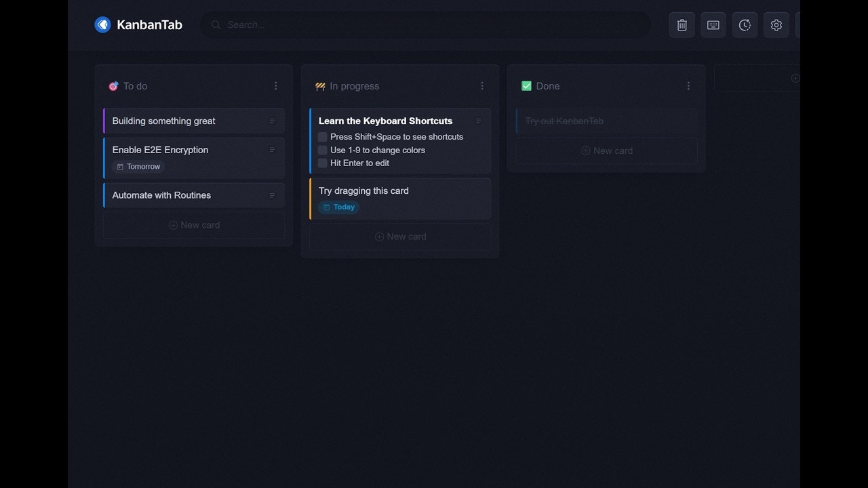The height and width of the screenshot is (488, 868).
Task: Check the Hit Enter to edit box
Action: tap(323, 163)
